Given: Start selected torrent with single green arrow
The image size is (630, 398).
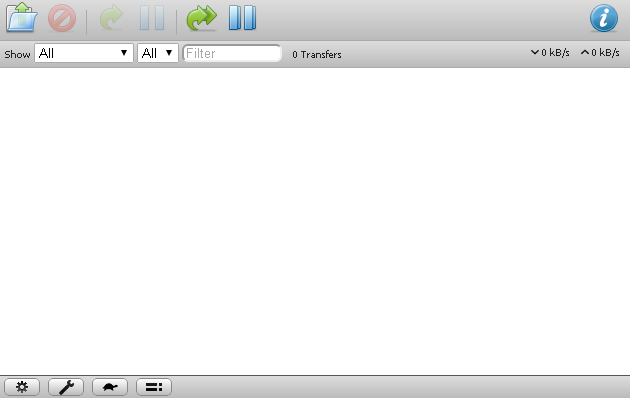Looking at the screenshot, I should click(111, 17).
